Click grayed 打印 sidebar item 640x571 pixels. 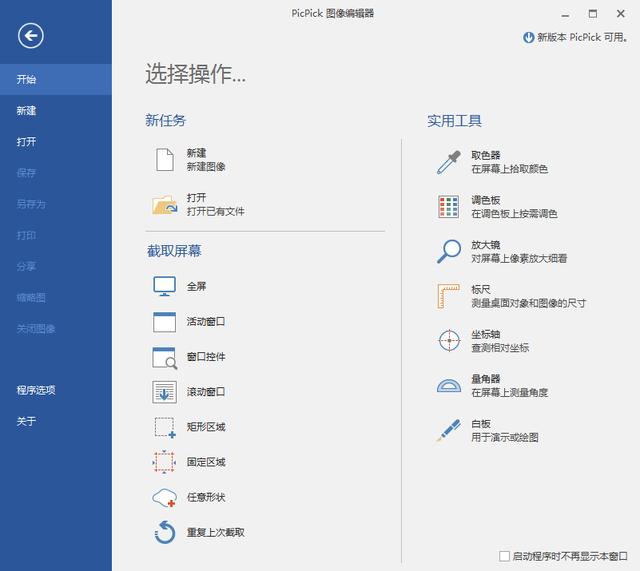click(56, 235)
